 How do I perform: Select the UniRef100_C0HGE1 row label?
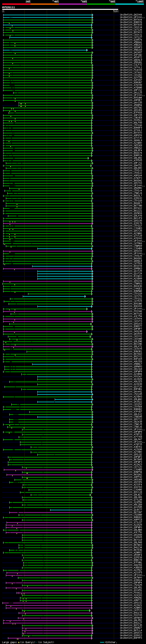131,289
